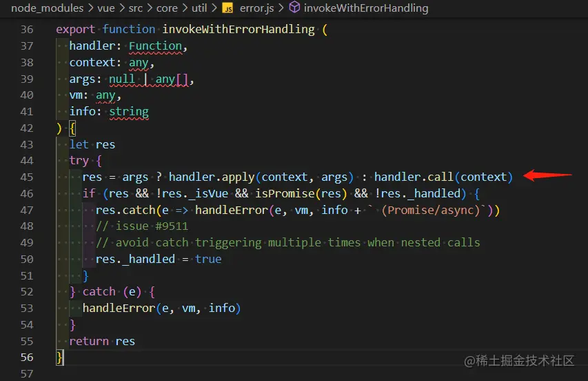Click 'context' parameter on line 38
Viewport: 588px width, 381px height.
click(92, 62)
